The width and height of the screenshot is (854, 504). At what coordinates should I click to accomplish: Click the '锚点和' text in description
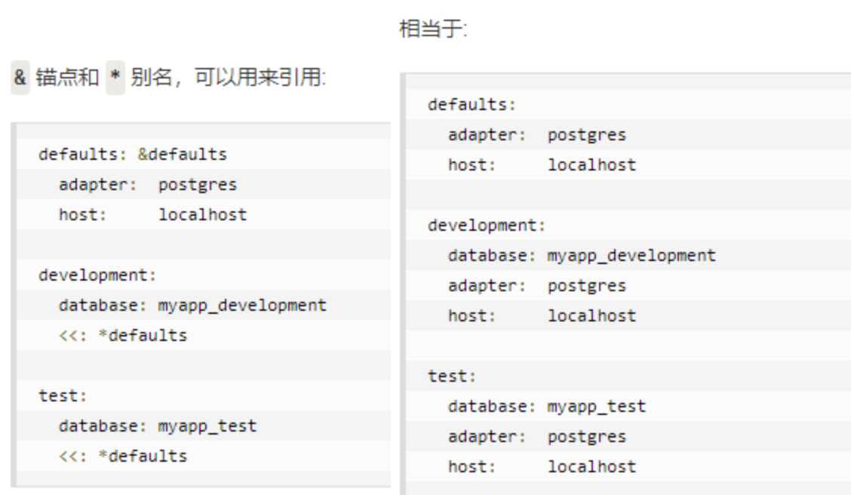pyautogui.click(x=67, y=78)
